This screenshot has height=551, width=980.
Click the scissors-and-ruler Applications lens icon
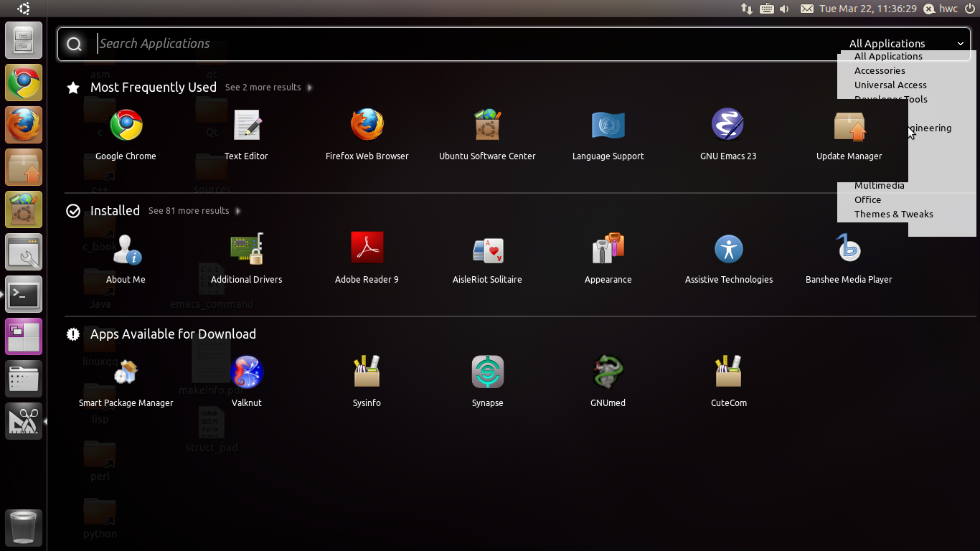pyautogui.click(x=24, y=421)
